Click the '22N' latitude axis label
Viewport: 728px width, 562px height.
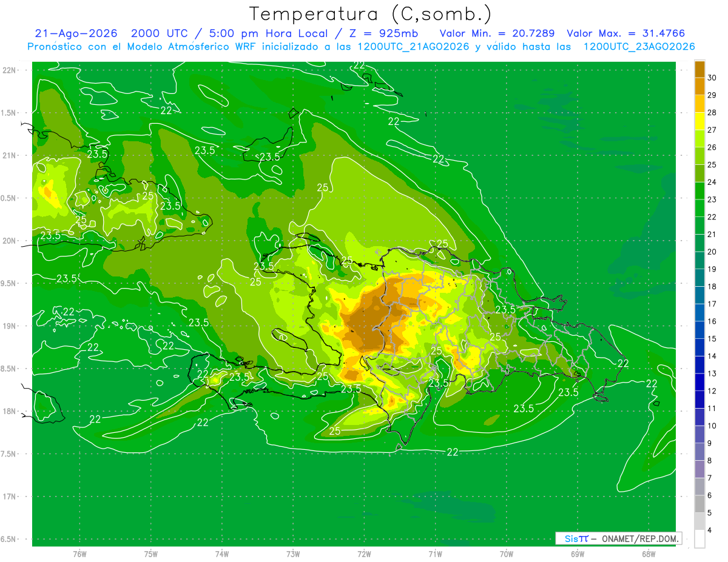pyautogui.click(x=10, y=70)
